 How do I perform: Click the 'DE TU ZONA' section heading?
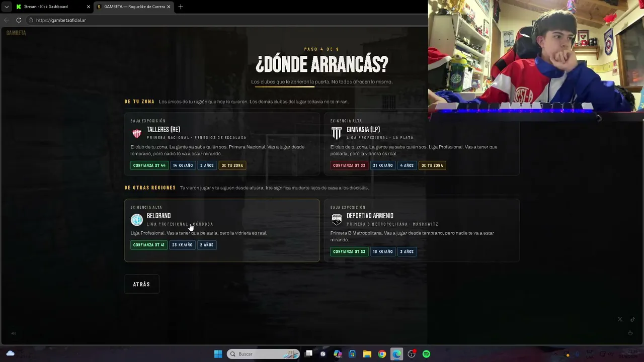139,102
